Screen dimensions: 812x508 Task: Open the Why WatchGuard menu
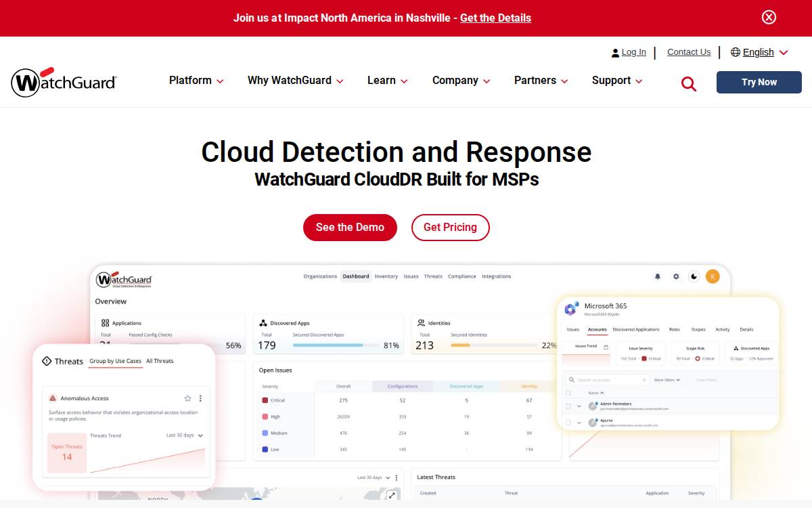pyautogui.click(x=296, y=80)
